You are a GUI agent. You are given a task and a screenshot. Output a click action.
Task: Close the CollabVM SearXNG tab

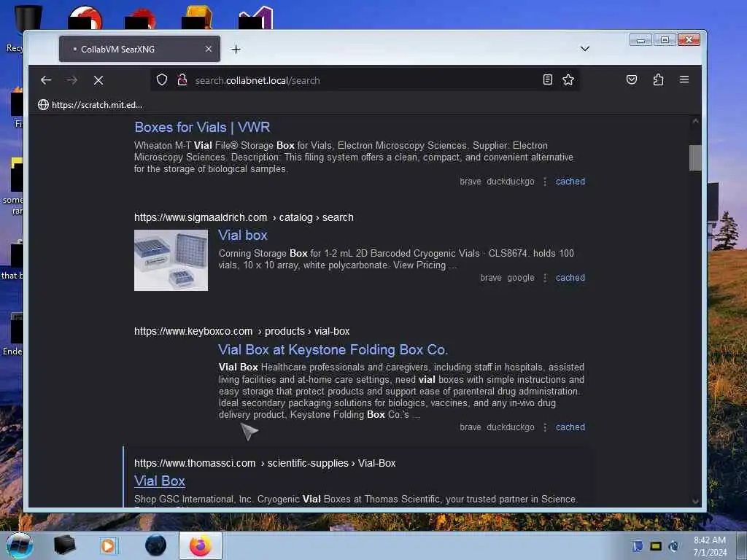pos(208,49)
